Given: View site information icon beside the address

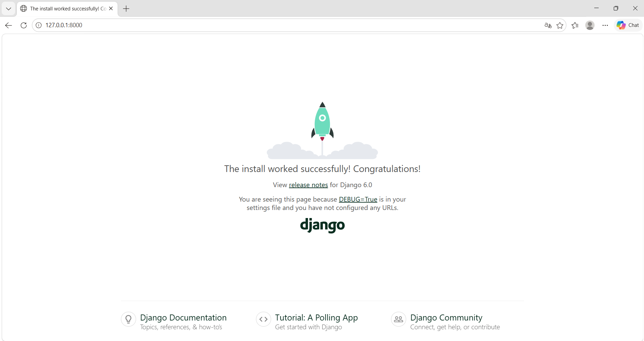Looking at the screenshot, I should pyautogui.click(x=39, y=25).
